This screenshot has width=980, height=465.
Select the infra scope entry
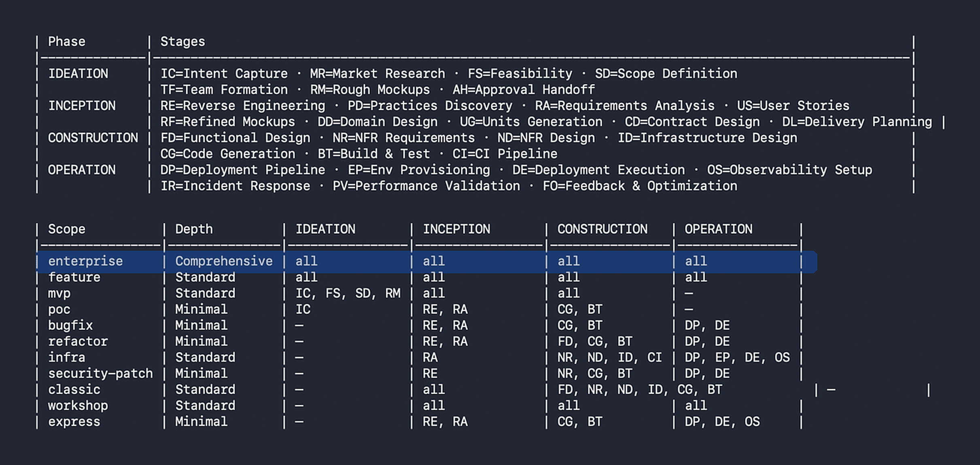[x=67, y=358]
